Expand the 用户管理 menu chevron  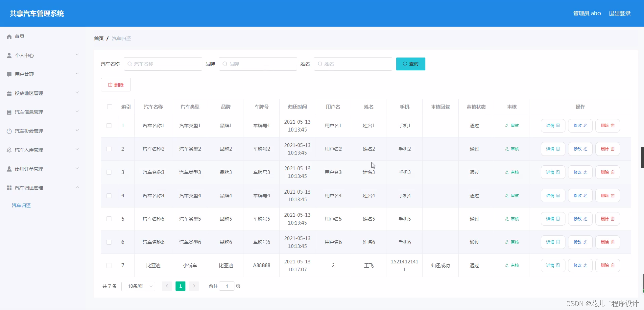77,74
